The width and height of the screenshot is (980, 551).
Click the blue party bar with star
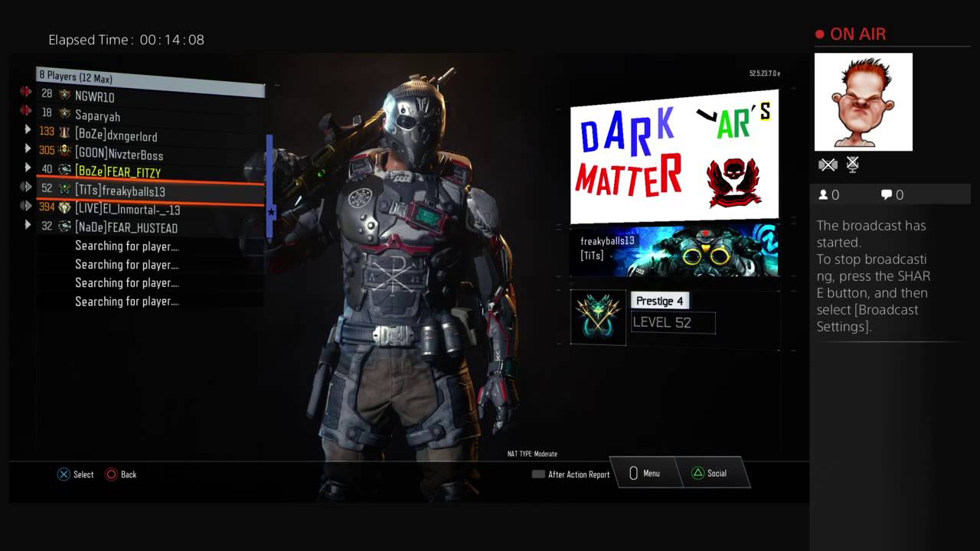point(269,186)
